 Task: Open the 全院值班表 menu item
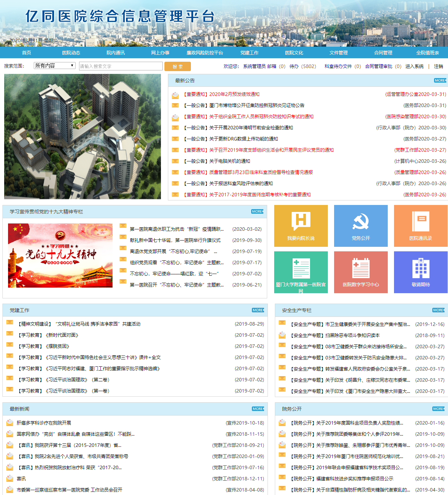(x=427, y=53)
